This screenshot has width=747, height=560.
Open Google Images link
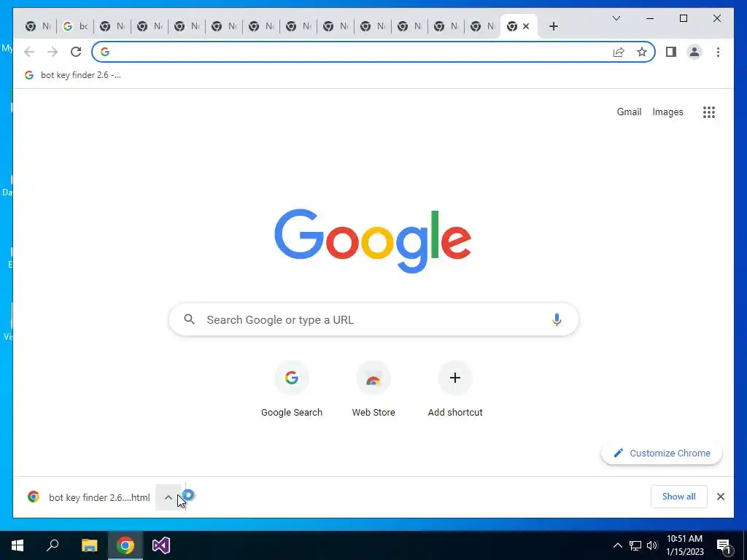coord(667,112)
